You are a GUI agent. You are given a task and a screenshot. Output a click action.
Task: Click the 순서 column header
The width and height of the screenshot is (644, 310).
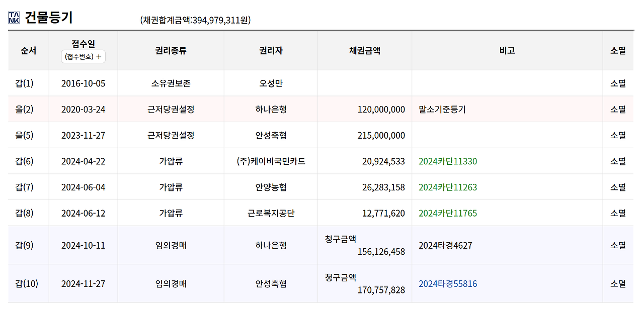click(29, 51)
